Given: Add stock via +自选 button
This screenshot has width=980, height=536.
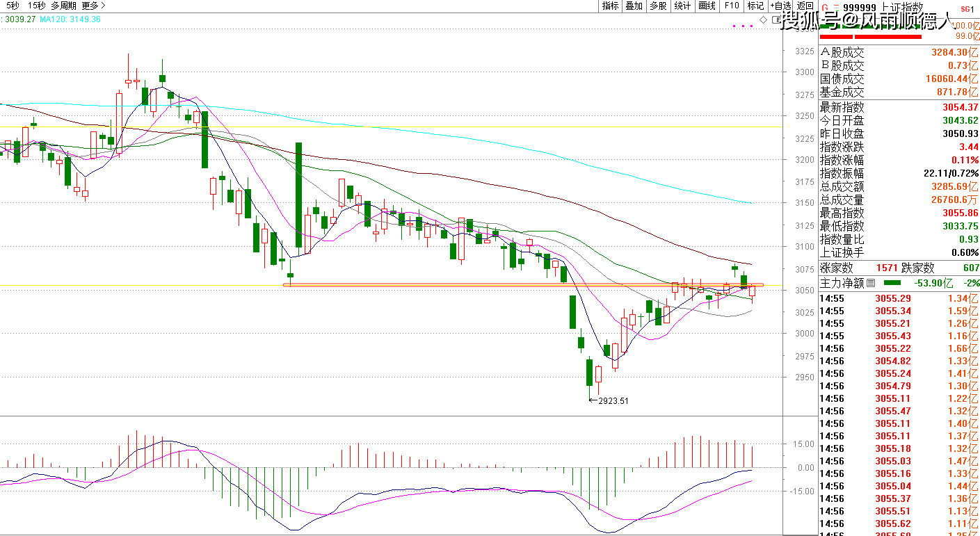Looking at the screenshot, I should pos(780,6).
